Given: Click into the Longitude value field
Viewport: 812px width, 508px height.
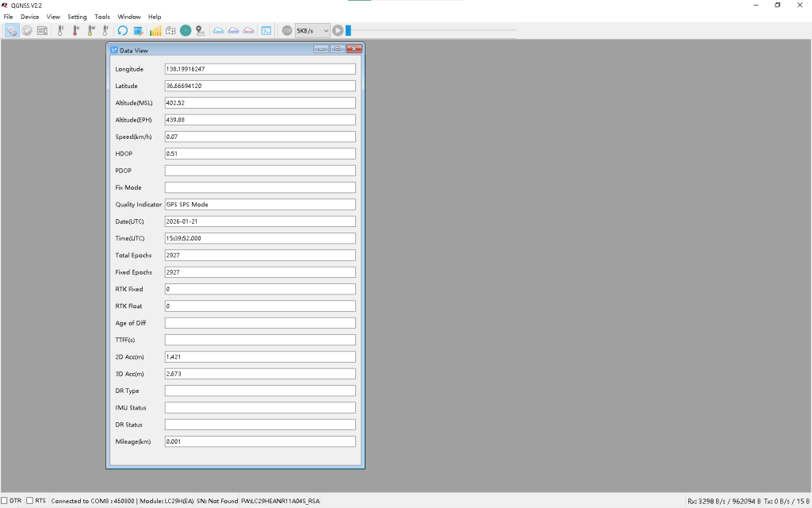Looking at the screenshot, I should (x=259, y=69).
